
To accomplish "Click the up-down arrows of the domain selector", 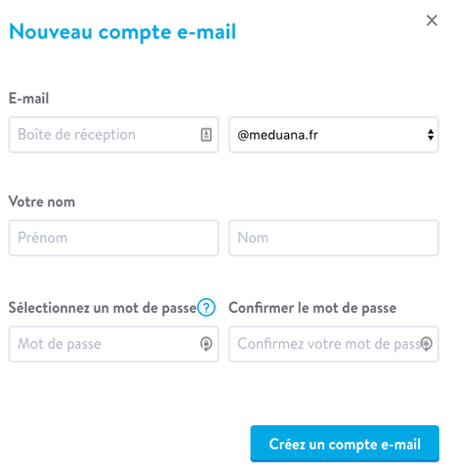I will point(431,135).
